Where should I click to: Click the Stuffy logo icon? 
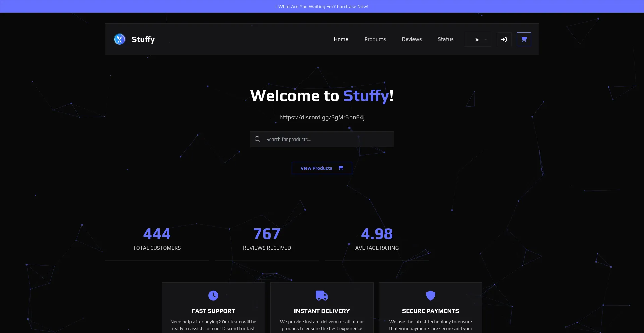tap(120, 39)
